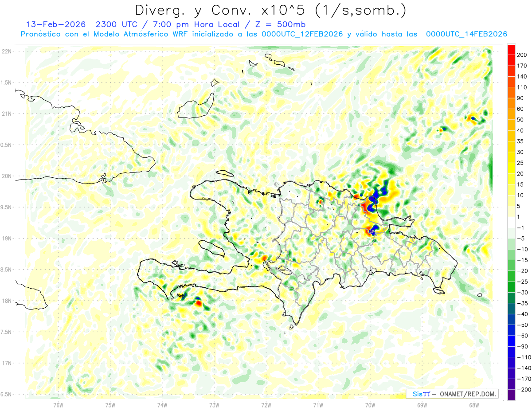This screenshot has width=532, height=411.
Task: Click the '8.5N' latitude axis label
Action: 7,270
